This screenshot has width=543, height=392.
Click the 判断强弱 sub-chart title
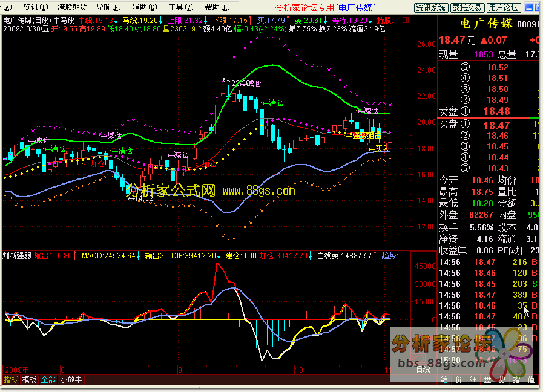[x=16, y=256]
